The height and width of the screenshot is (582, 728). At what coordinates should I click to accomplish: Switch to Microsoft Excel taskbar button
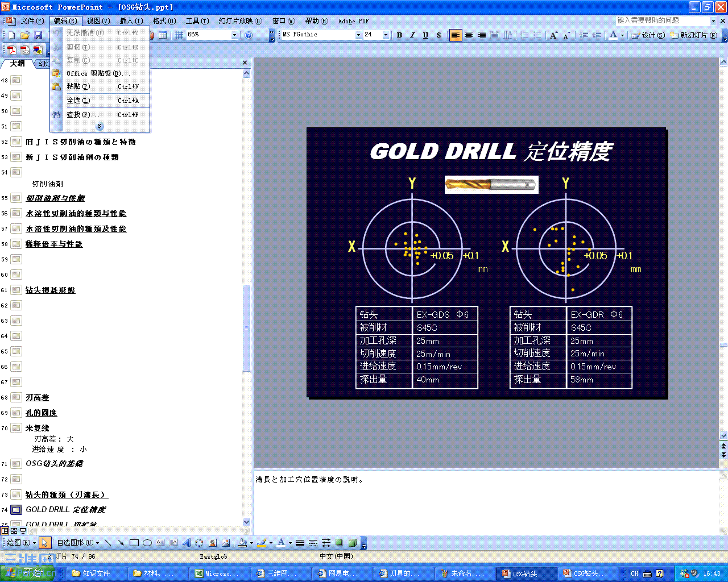click(218, 573)
